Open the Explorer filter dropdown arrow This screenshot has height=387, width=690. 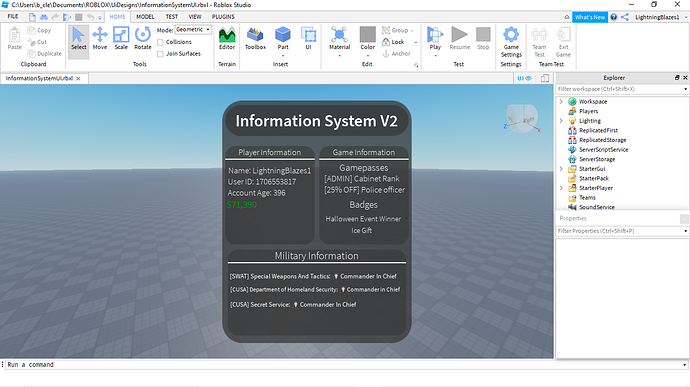point(685,89)
